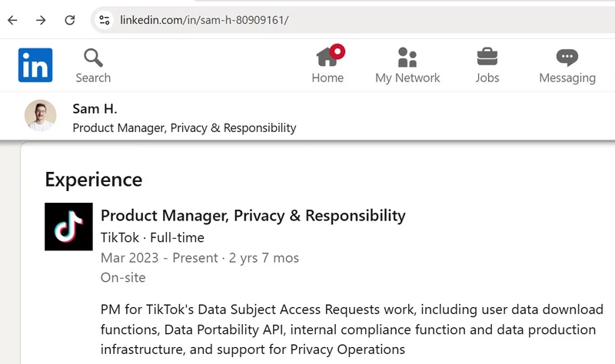Click the browser back arrow

tap(12, 20)
